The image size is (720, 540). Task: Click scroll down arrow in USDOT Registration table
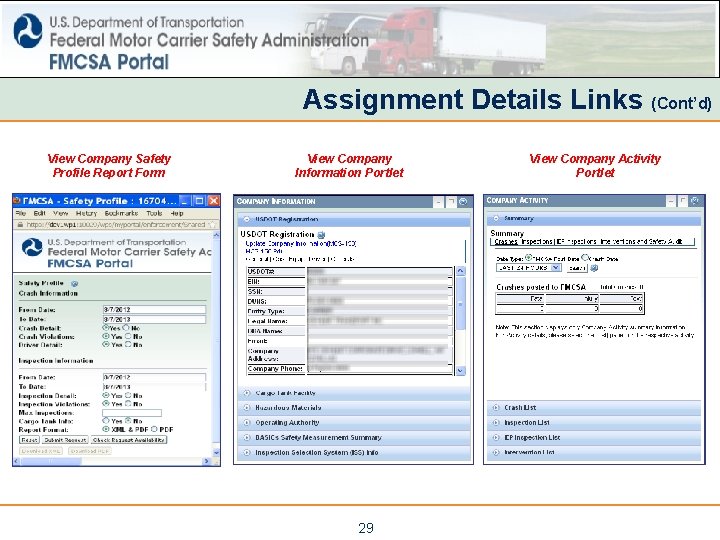tap(460, 370)
